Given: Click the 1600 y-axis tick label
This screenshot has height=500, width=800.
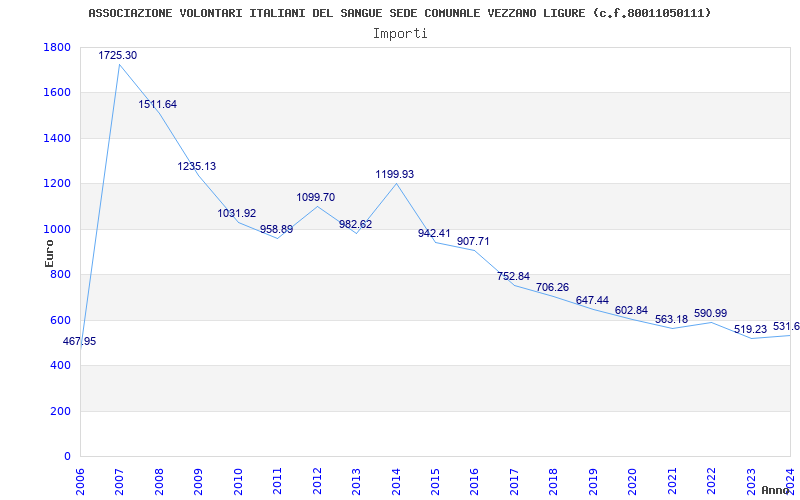Looking at the screenshot, I should (x=57, y=93).
